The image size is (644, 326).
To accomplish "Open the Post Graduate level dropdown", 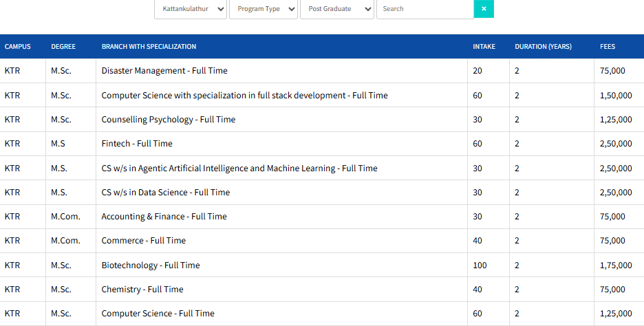I will tap(337, 9).
